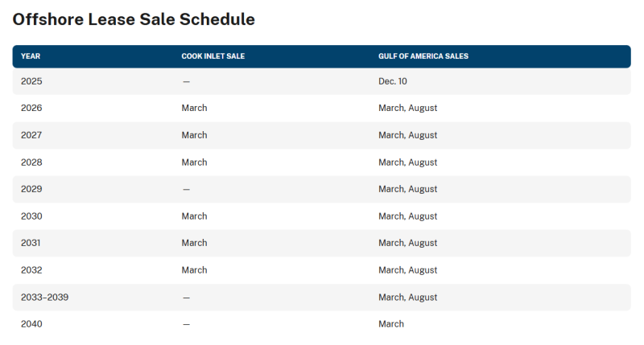Select the 2033–2039 year range cell
Viewport: 644px width, 345px height.
[x=44, y=298]
